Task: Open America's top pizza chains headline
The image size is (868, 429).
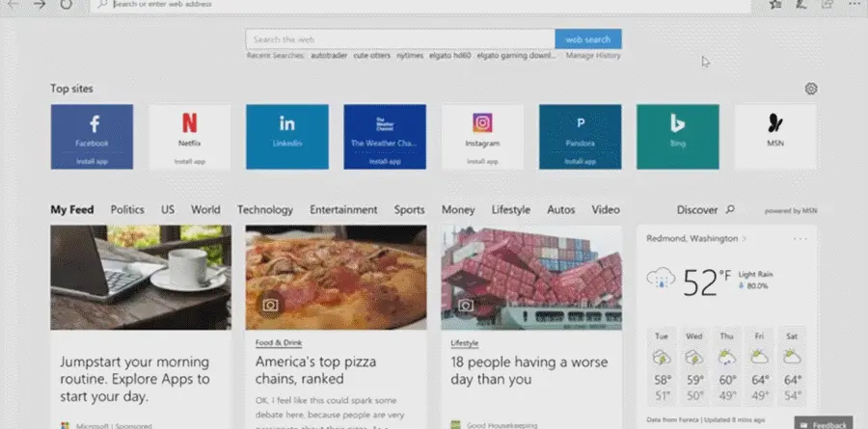Action: click(315, 370)
